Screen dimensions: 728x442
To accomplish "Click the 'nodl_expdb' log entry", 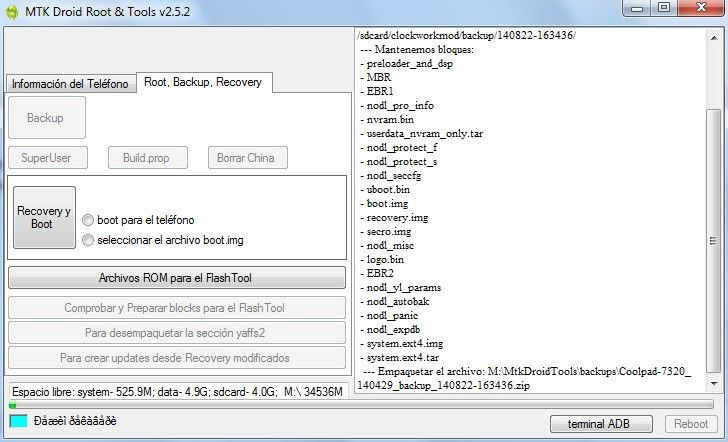I will [x=390, y=330].
